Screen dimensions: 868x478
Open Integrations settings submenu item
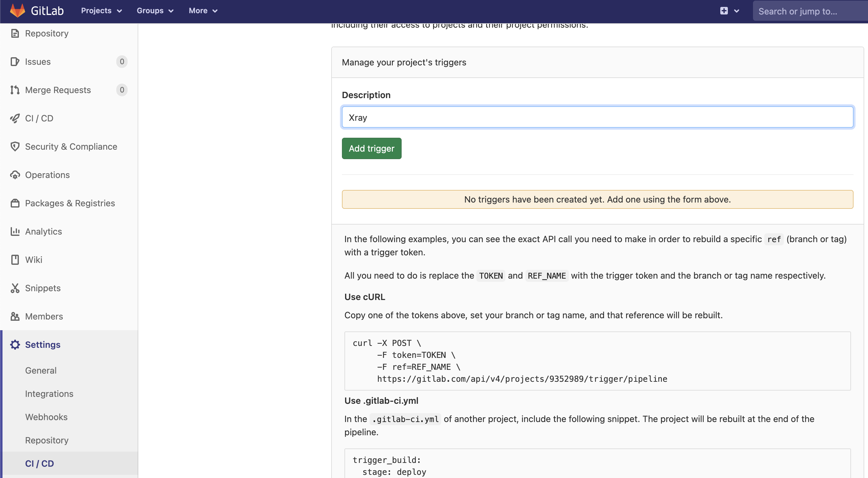click(49, 394)
